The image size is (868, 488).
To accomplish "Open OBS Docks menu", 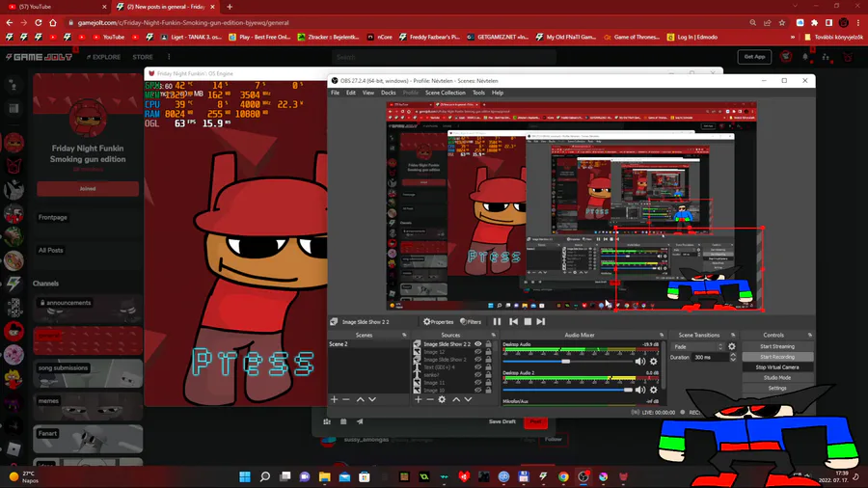I will pyautogui.click(x=389, y=93).
